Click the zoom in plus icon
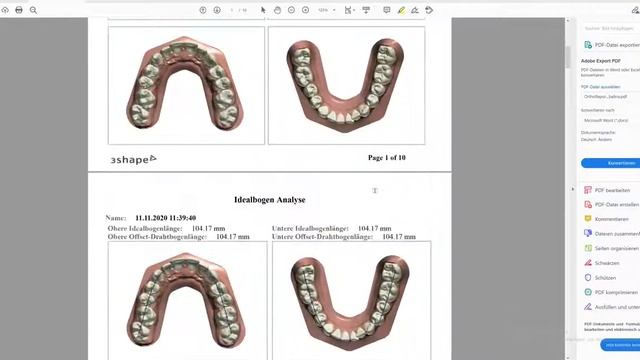Image resolution: width=640 pixels, height=360 pixels. pos(305,10)
